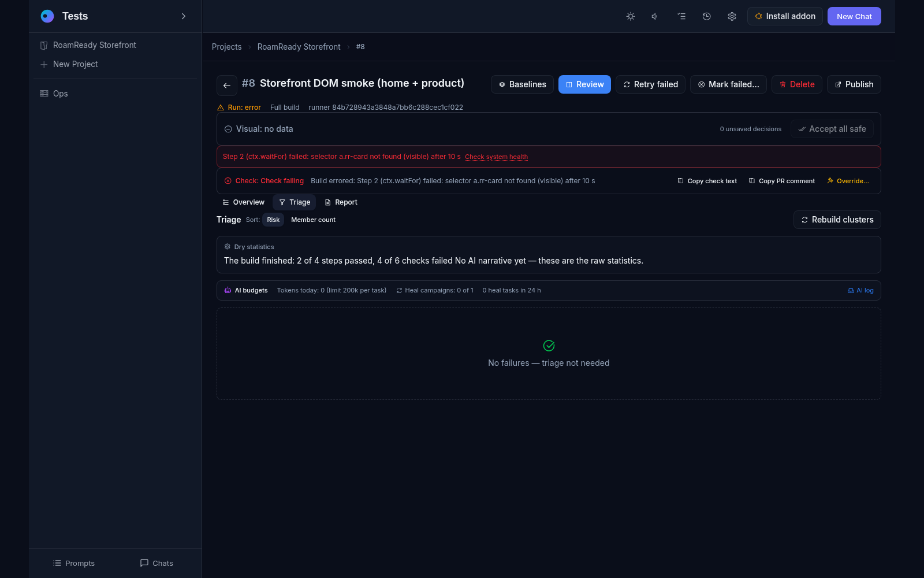Click the Visual: no data status
This screenshot has width=924, height=578.
pos(259,129)
